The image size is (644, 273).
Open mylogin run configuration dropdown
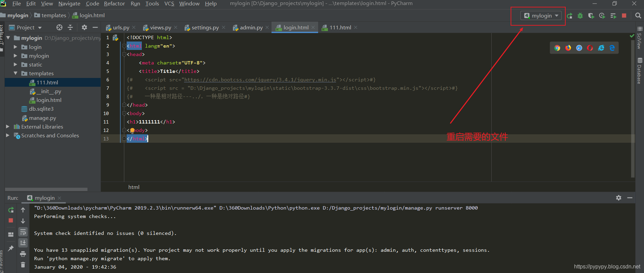pos(542,16)
